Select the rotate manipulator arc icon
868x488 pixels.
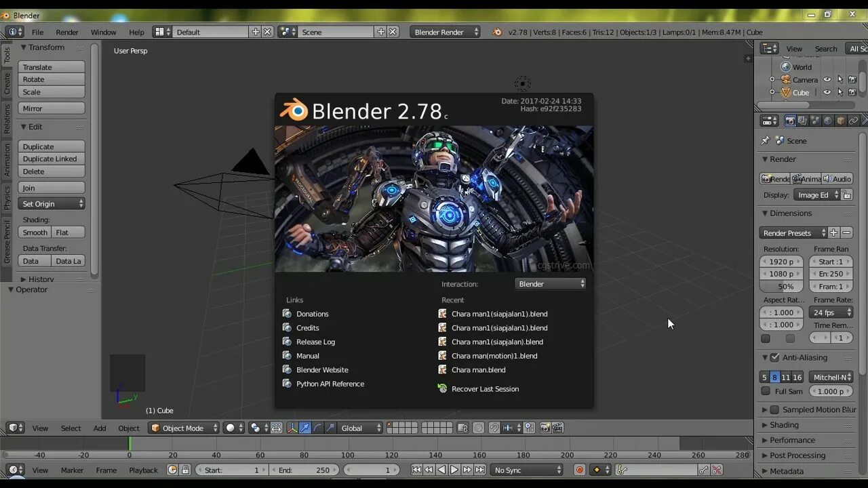tap(318, 428)
